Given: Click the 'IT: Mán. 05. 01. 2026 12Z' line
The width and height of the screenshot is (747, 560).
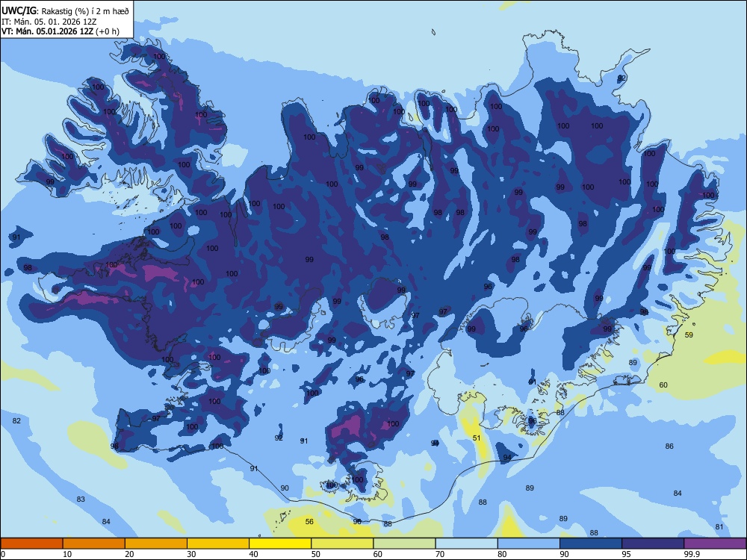Looking at the screenshot, I should pos(49,22).
